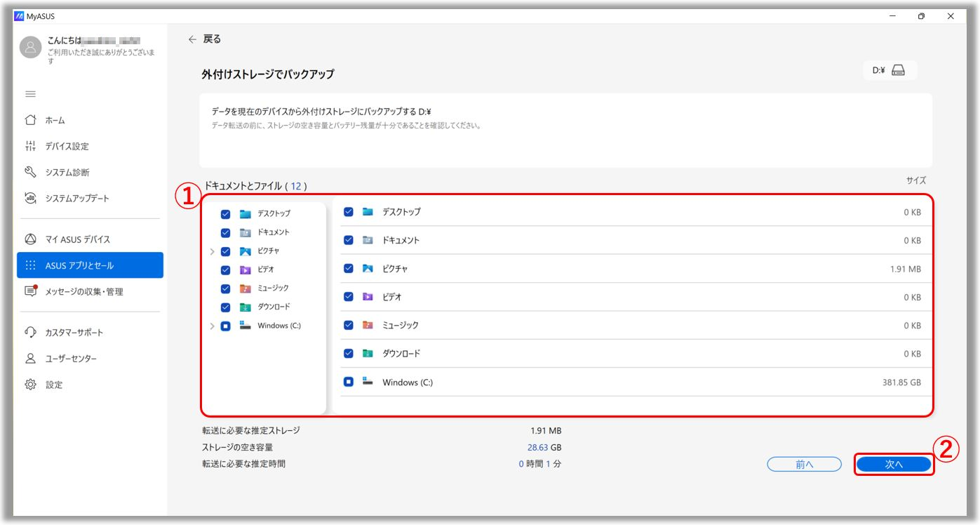Click the 381.85 GB size value
The height and width of the screenshot is (525, 980).
tap(901, 383)
